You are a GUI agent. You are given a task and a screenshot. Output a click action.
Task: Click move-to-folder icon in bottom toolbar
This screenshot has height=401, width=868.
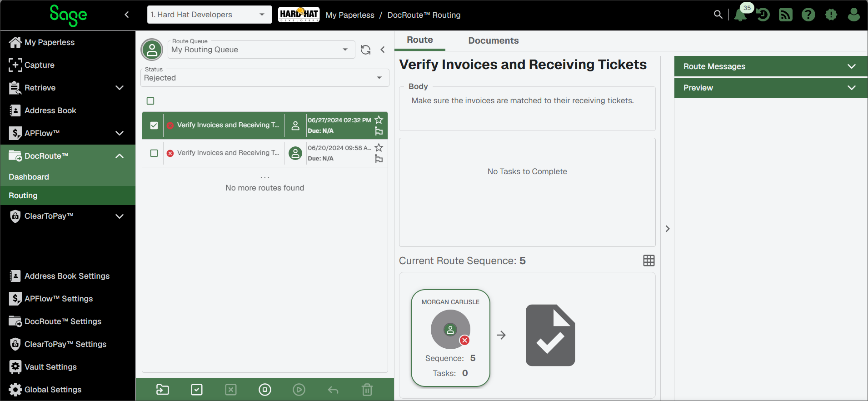point(163,390)
